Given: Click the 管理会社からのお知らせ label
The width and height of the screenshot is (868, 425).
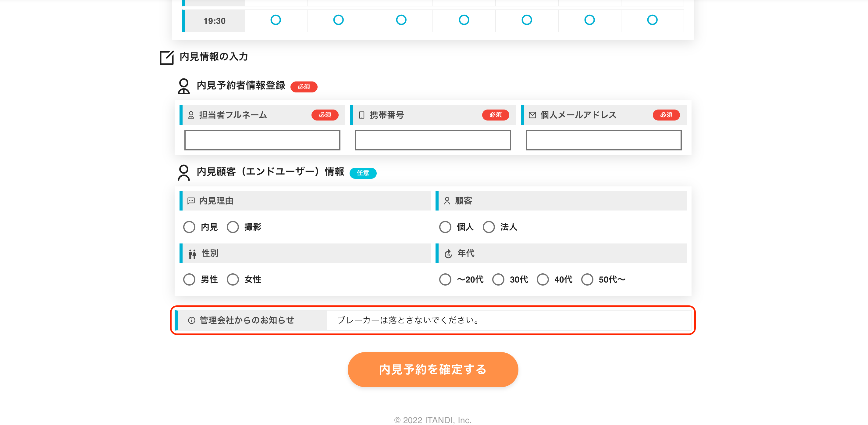Looking at the screenshot, I should pos(247,320).
